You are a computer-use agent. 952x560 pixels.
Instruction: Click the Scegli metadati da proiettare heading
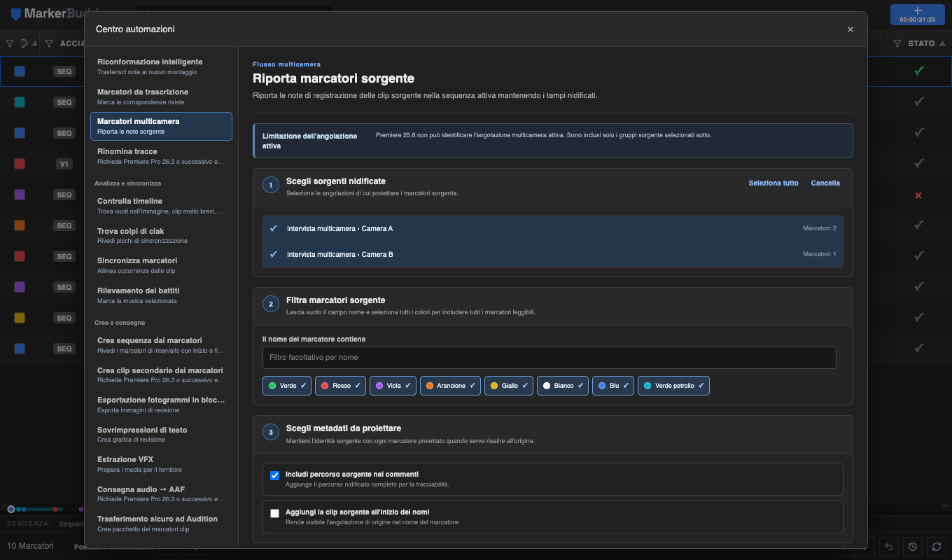pos(344,428)
